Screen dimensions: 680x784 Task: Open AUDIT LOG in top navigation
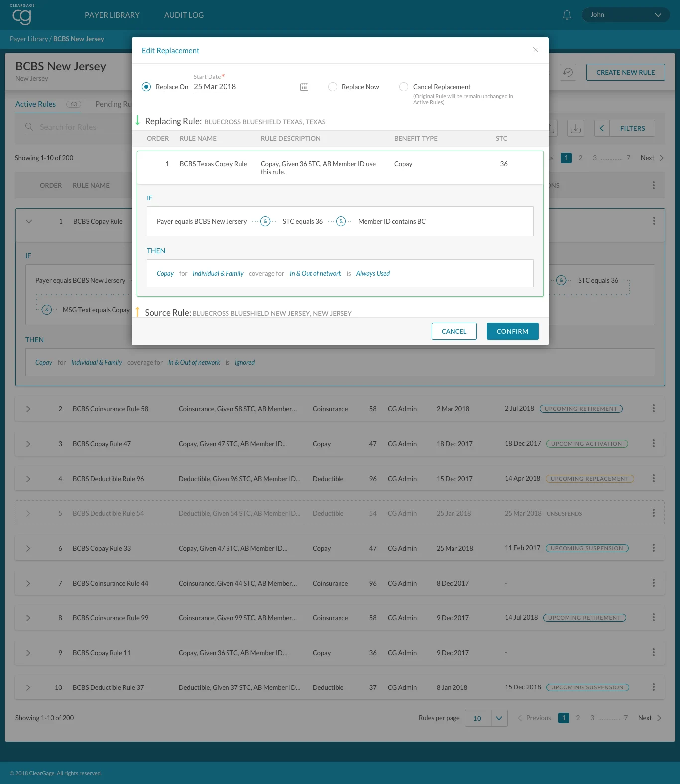[x=184, y=15]
